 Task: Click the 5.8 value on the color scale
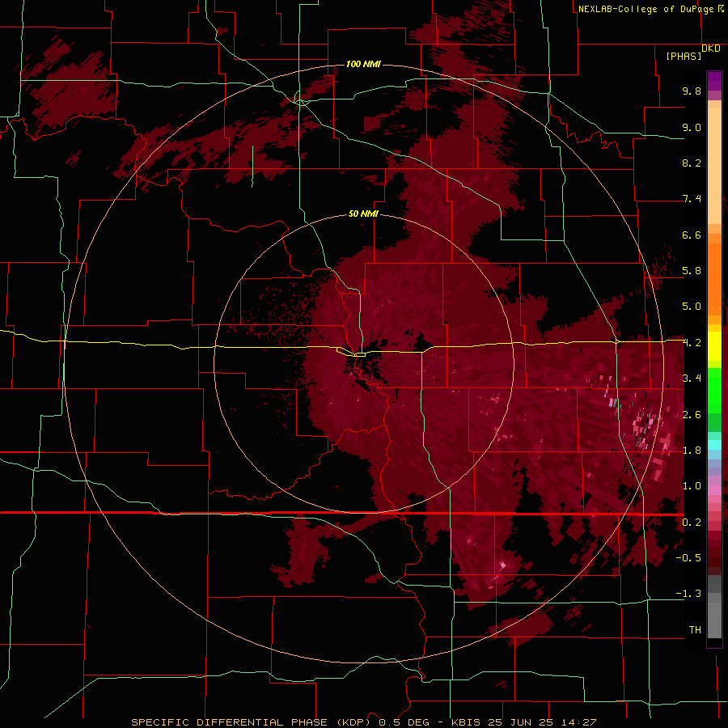coord(692,271)
